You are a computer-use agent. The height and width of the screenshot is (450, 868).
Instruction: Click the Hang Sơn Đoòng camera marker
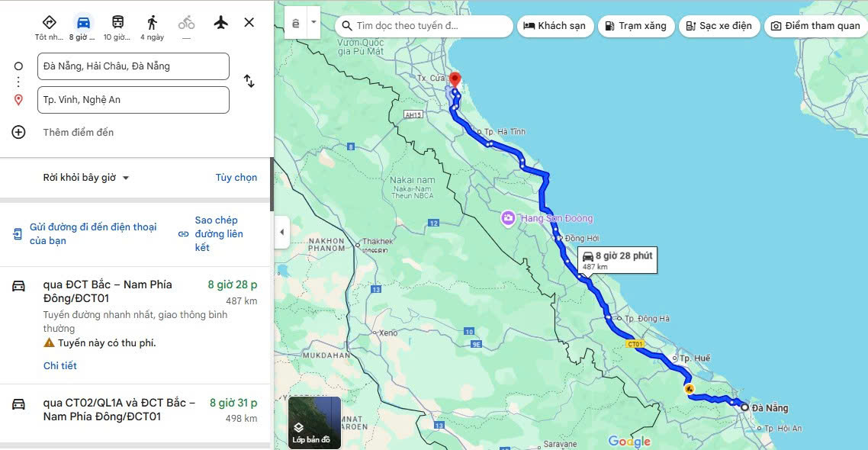508,218
